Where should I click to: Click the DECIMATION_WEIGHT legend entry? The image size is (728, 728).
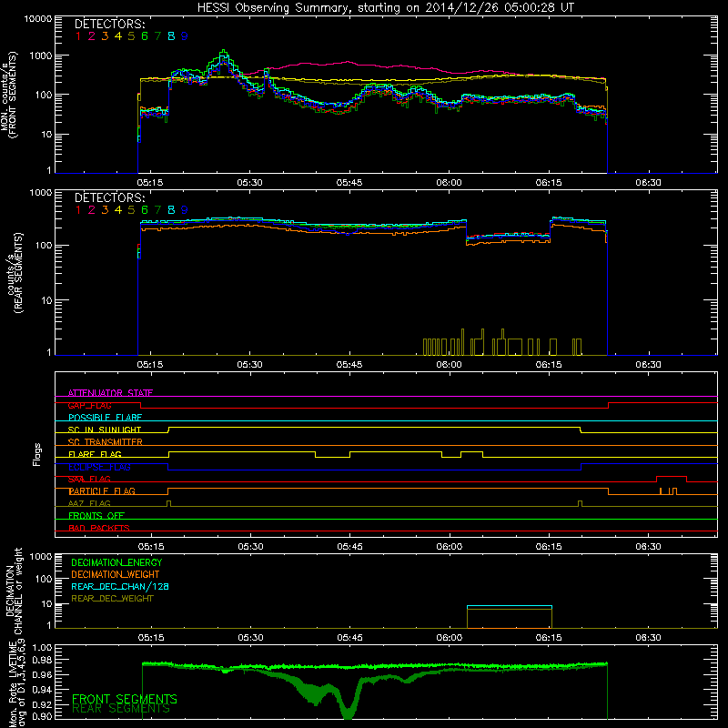pyautogui.click(x=116, y=575)
